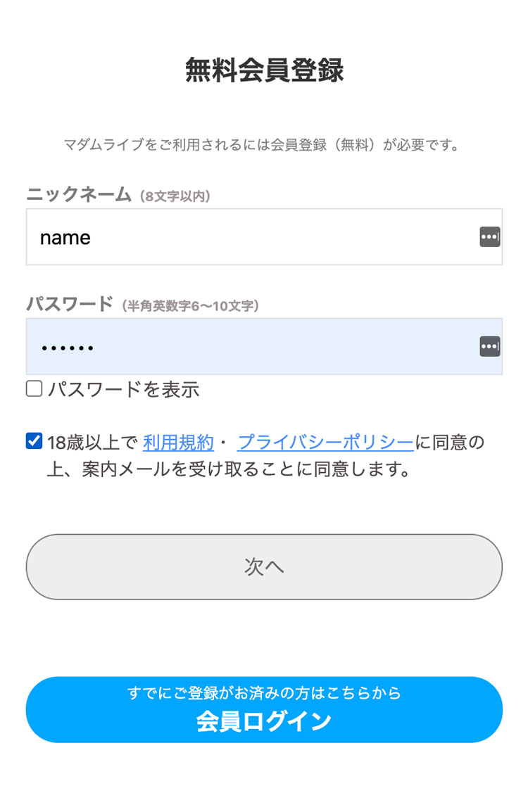Uncheck the 18歳以上 agreement checkbox

[x=34, y=441]
